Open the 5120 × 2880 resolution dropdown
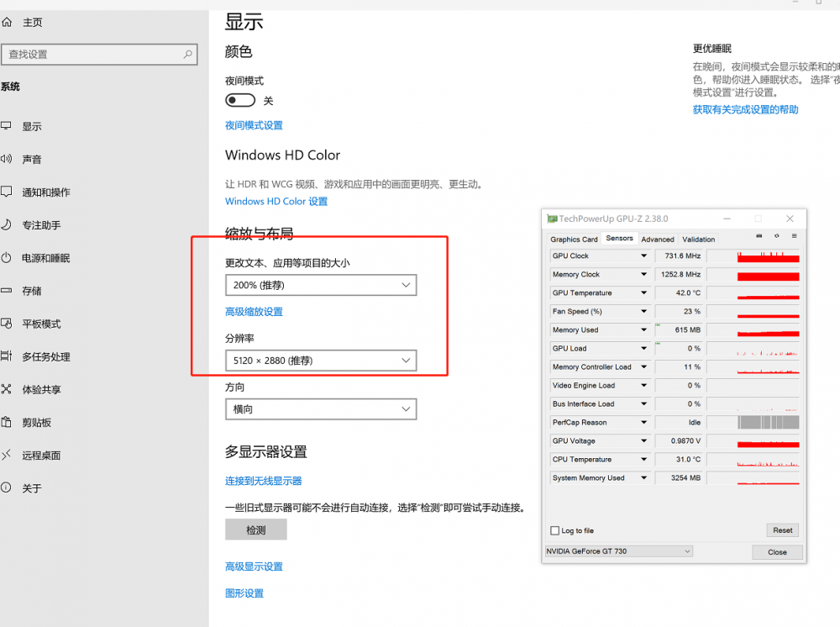 [x=321, y=361]
